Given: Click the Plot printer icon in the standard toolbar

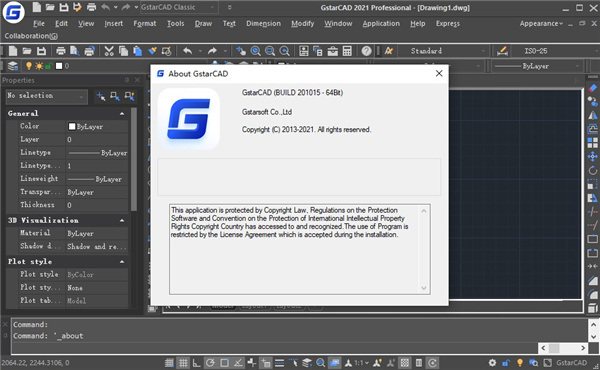Looking at the screenshot, I should [60, 51].
